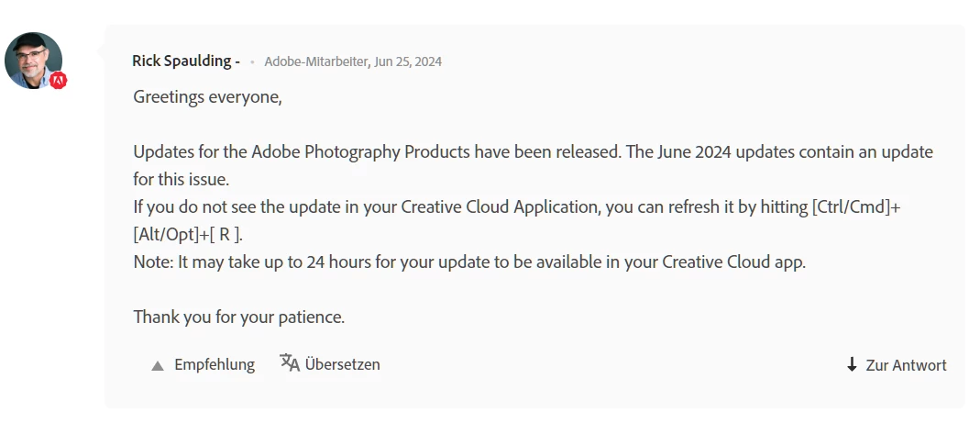Click the red Adobe badge on avatar
This screenshot has width=980, height=434.
click(59, 81)
